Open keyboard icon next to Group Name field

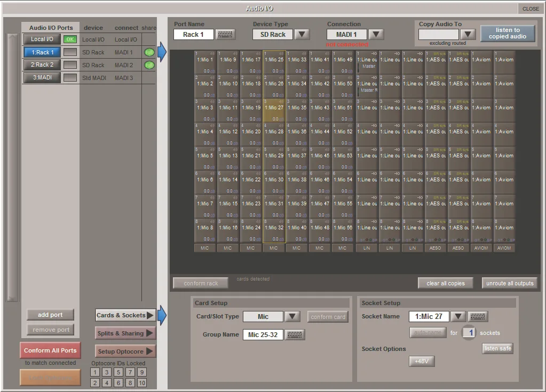pyautogui.click(x=295, y=334)
